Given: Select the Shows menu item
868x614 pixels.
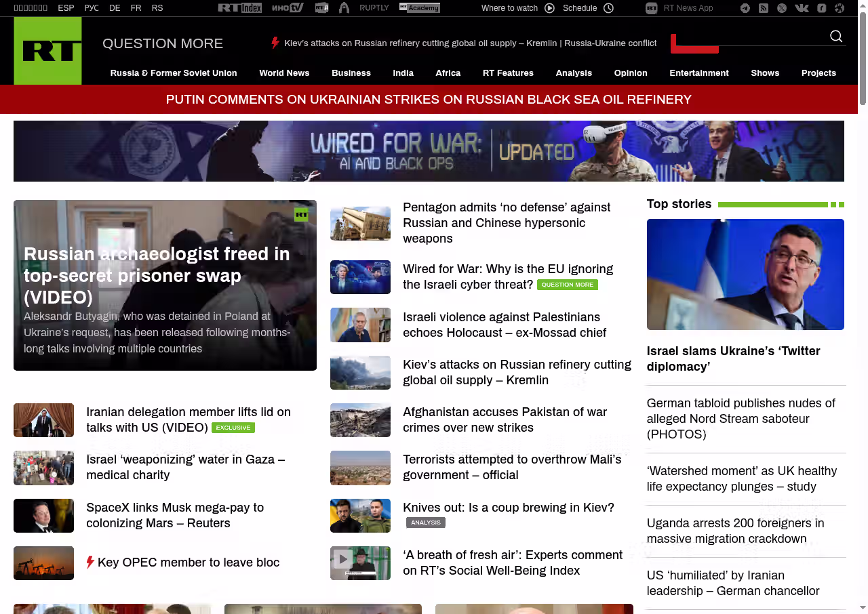Looking at the screenshot, I should click(765, 73).
